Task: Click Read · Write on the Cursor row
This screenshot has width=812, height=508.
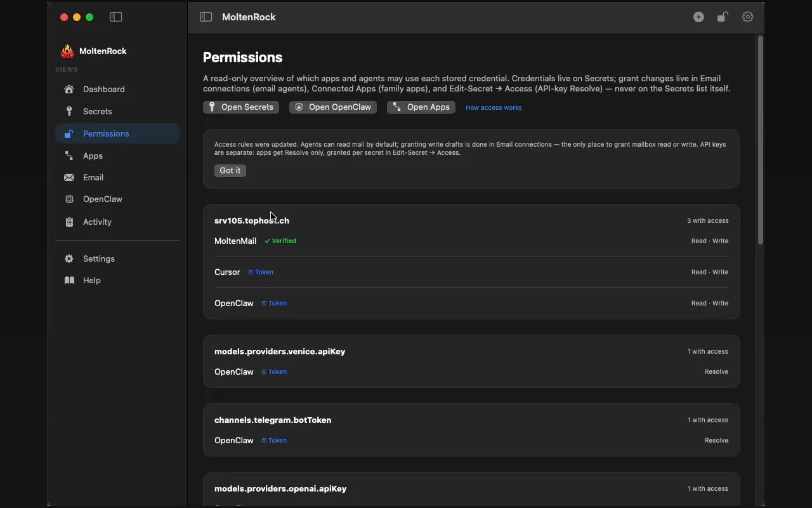Action: pyautogui.click(x=710, y=272)
